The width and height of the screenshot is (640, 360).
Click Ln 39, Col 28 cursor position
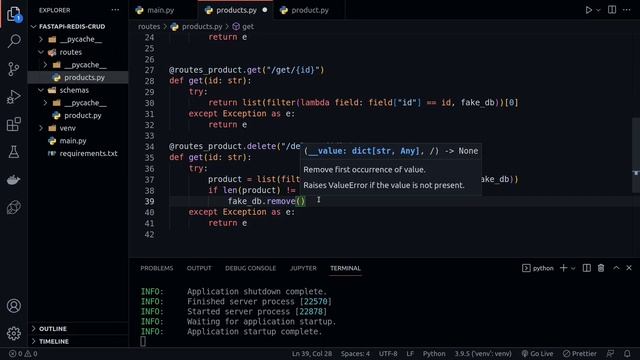pos(312,353)
